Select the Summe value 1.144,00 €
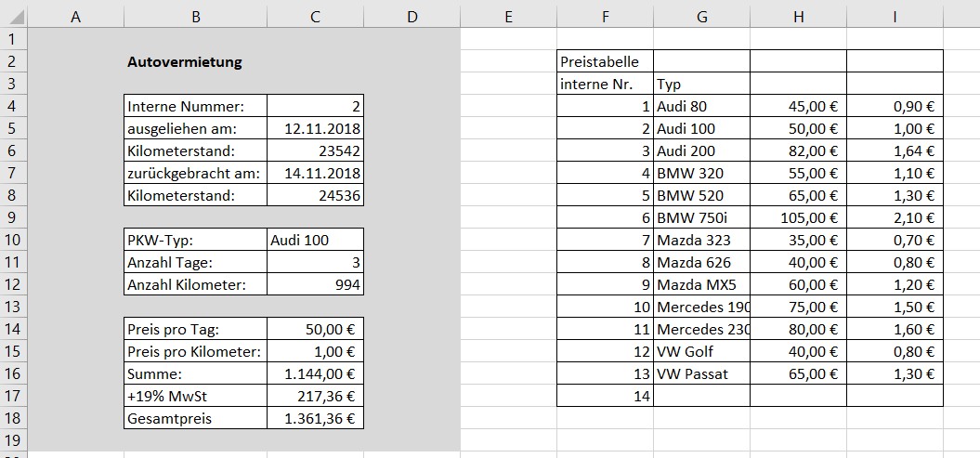Viewport: 980px width, 458px height. (315, 373)
